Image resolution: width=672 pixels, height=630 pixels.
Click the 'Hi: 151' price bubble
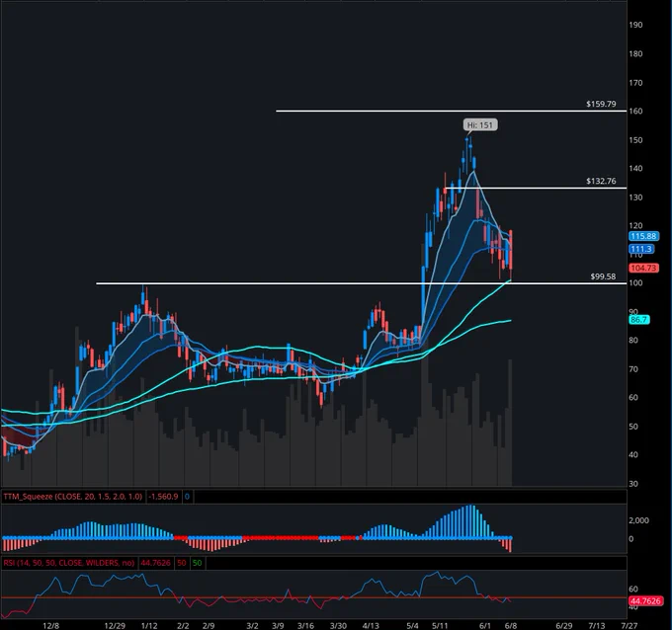click(480, 125)
